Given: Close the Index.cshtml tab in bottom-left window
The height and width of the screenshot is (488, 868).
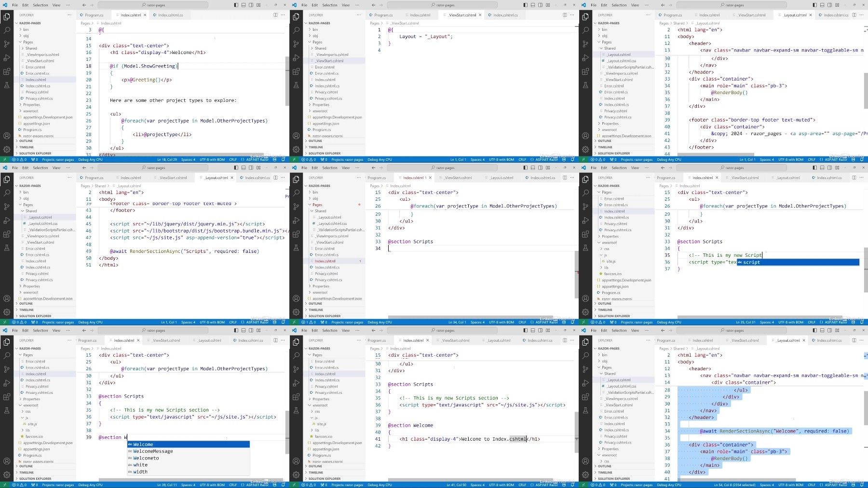Looking at the screenshot, I should point(138,340).
